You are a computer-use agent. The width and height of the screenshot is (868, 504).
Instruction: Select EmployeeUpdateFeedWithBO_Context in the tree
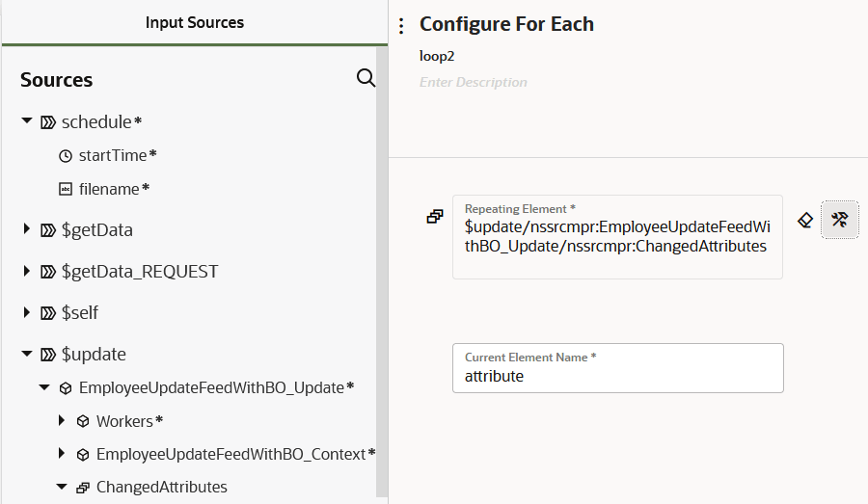230,453
